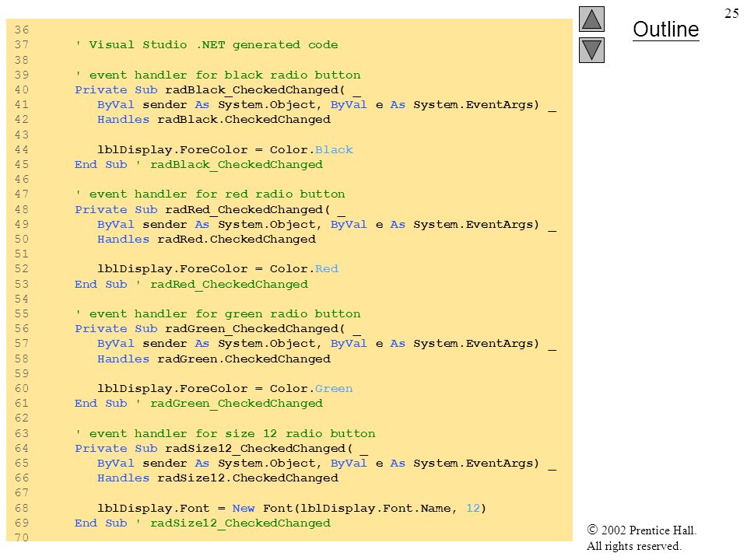This screenshot has height=560, width=747.
Task: Click line number 68
Action: pos(22,509)
